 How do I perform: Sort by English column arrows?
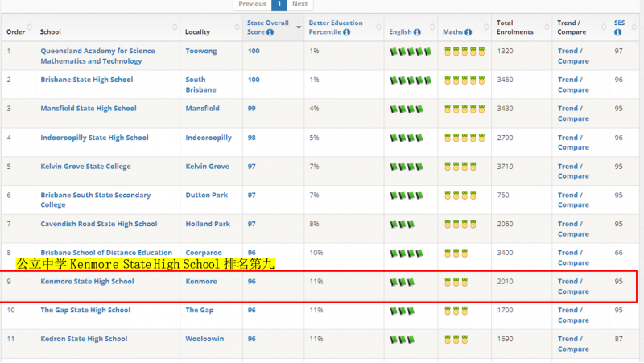pos(432,27)
